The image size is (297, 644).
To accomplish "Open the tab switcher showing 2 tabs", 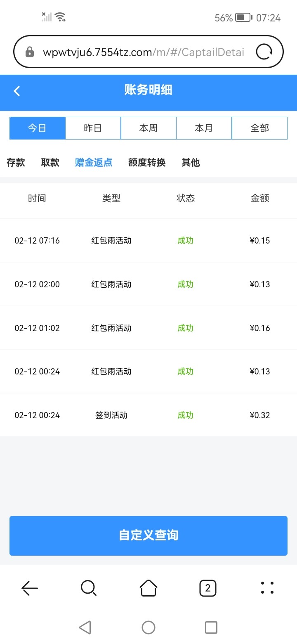I will pyautogui.click(x=207, y=588).
